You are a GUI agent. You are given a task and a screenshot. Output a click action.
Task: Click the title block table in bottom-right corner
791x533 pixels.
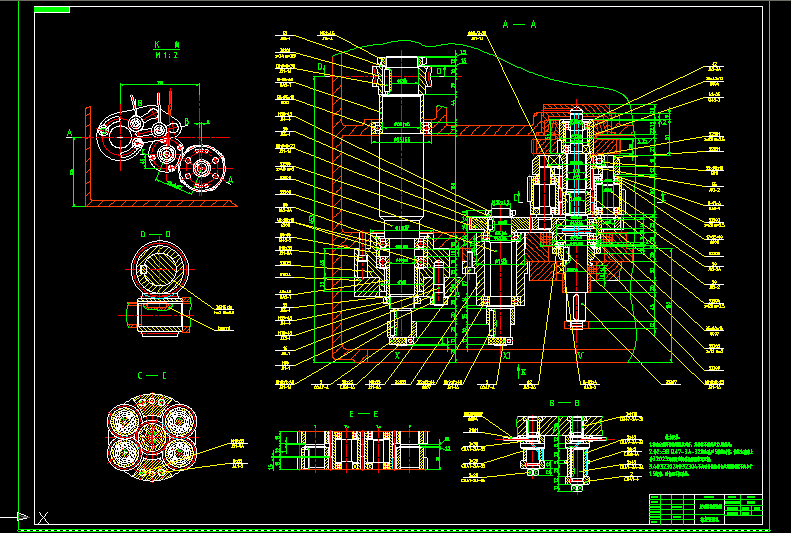[x=706, y=508]
